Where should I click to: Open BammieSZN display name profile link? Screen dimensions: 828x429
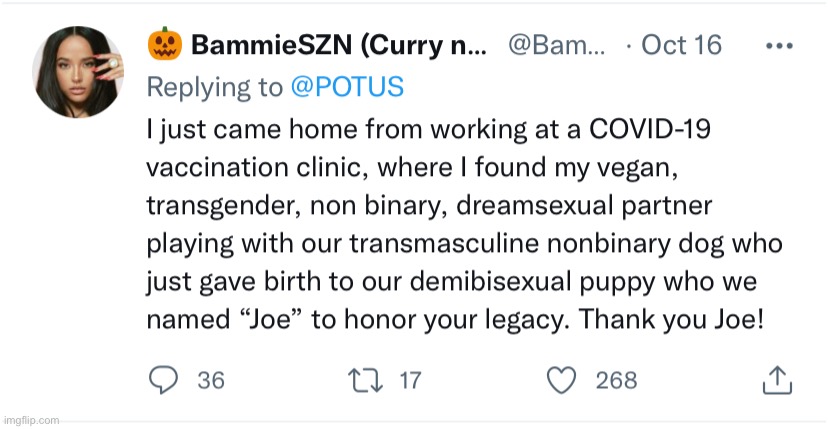[x=270, y=46]
